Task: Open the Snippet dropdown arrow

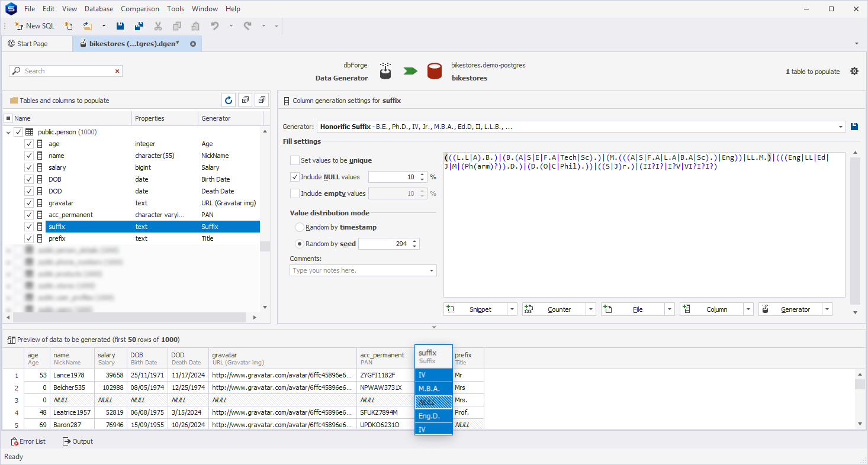Action: (x=512, y=309)
